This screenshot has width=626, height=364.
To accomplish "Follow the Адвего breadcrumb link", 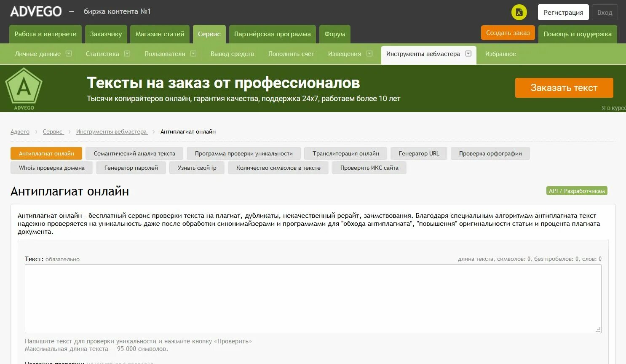I will click(x=20, y=131).
